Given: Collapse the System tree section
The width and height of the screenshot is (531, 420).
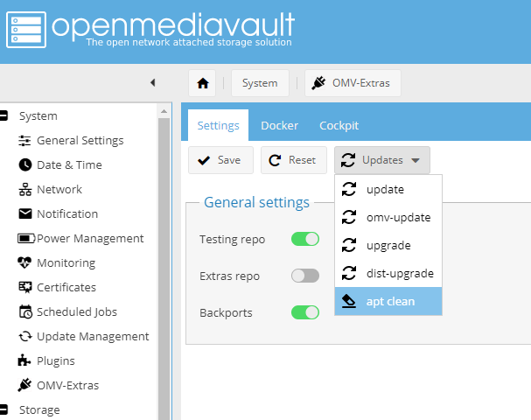Looking at the screenshot, I should pos(3,115).
